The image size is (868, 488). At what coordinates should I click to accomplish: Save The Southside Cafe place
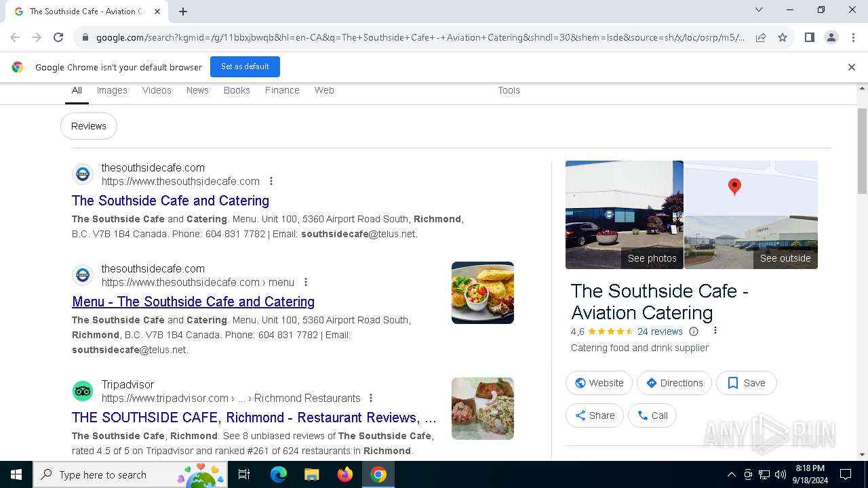pyautogui.click(x=746, y=383)
